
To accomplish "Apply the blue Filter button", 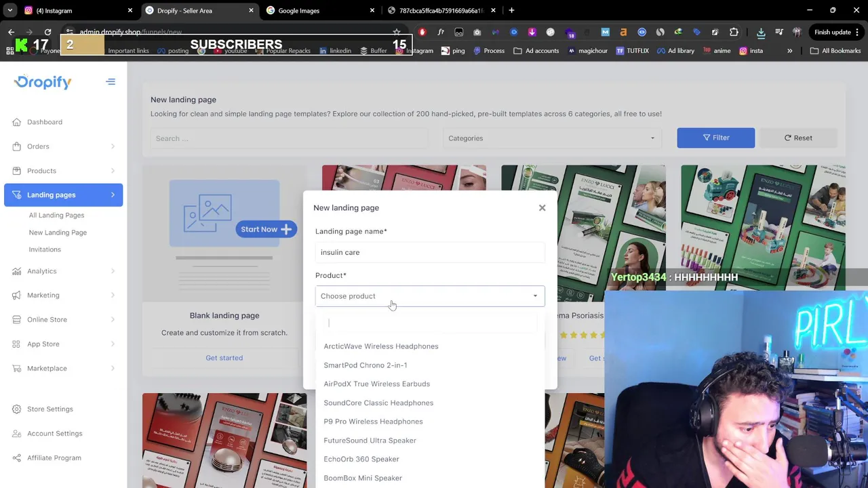I will (715, 138).
